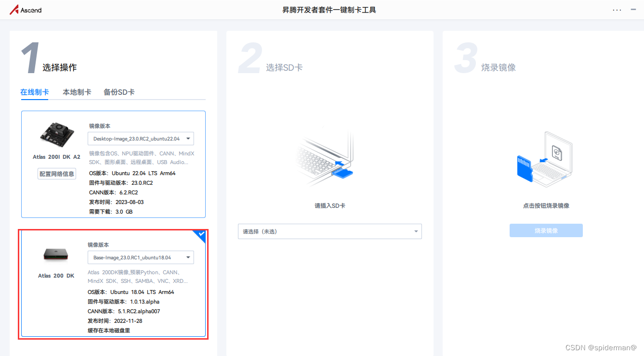The image size is (644, 356).
Task: Expand the 请选择（未选）SD card dropdown
Action: click(330, 231)
